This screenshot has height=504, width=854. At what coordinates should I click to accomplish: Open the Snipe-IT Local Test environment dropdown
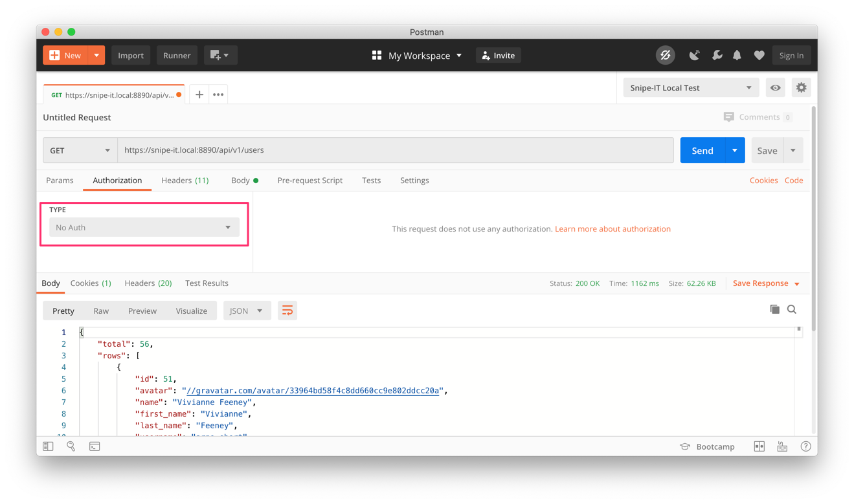click(x=690, y=88)
